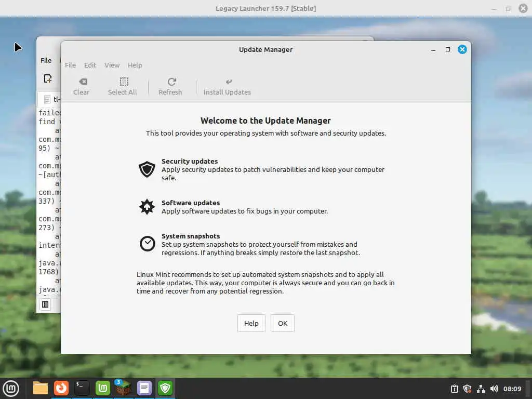
Task: Click the Select All toolbar button
Action: point(122,87)
